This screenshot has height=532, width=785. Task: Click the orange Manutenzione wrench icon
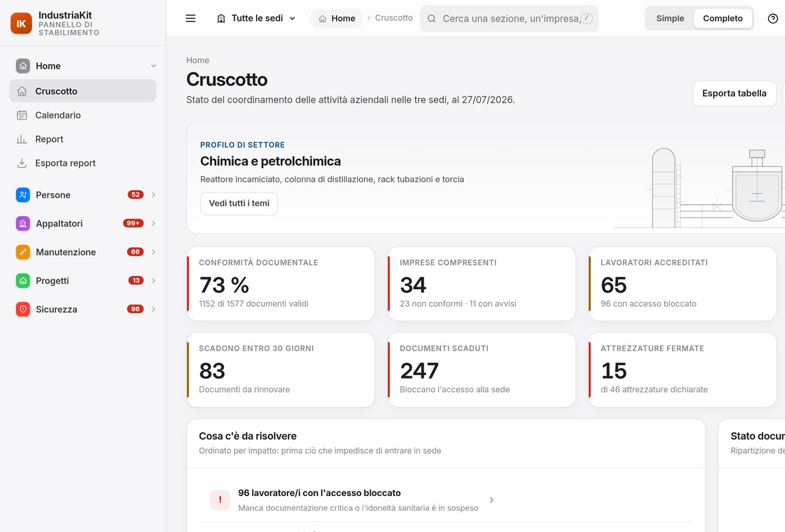pos(23,252)
